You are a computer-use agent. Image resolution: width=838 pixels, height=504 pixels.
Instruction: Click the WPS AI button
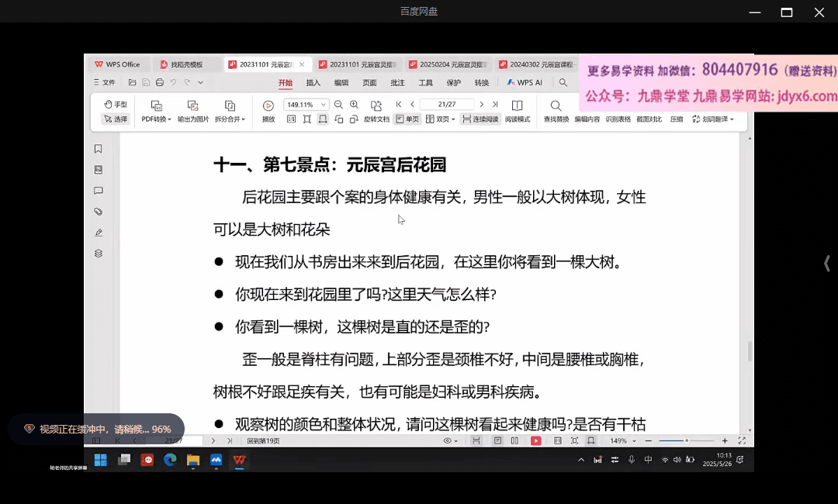[525, 83]
